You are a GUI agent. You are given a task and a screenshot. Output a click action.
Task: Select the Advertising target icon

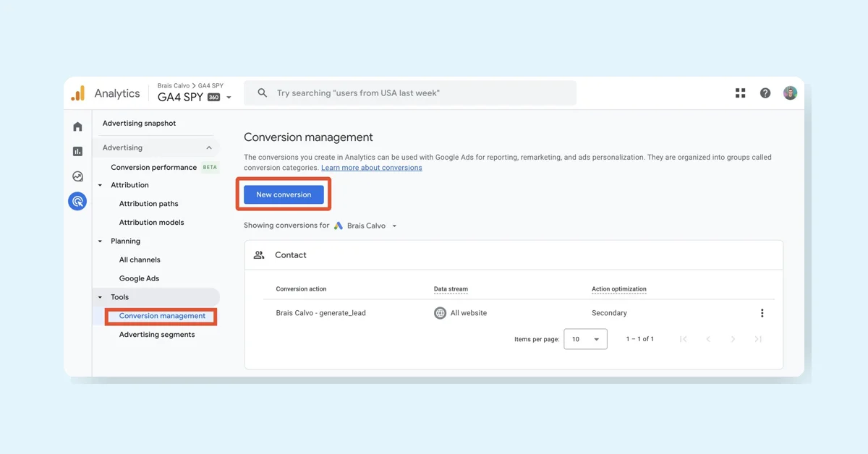(x=77, y=201)
